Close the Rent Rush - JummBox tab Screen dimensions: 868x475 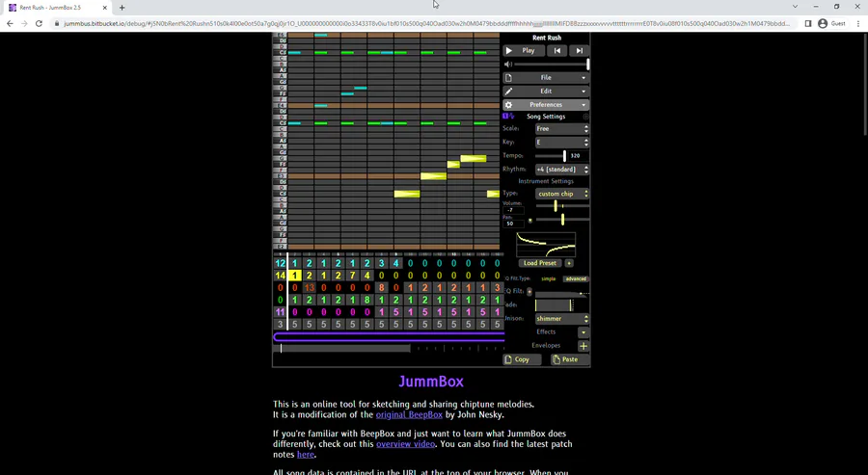point(104,8)
